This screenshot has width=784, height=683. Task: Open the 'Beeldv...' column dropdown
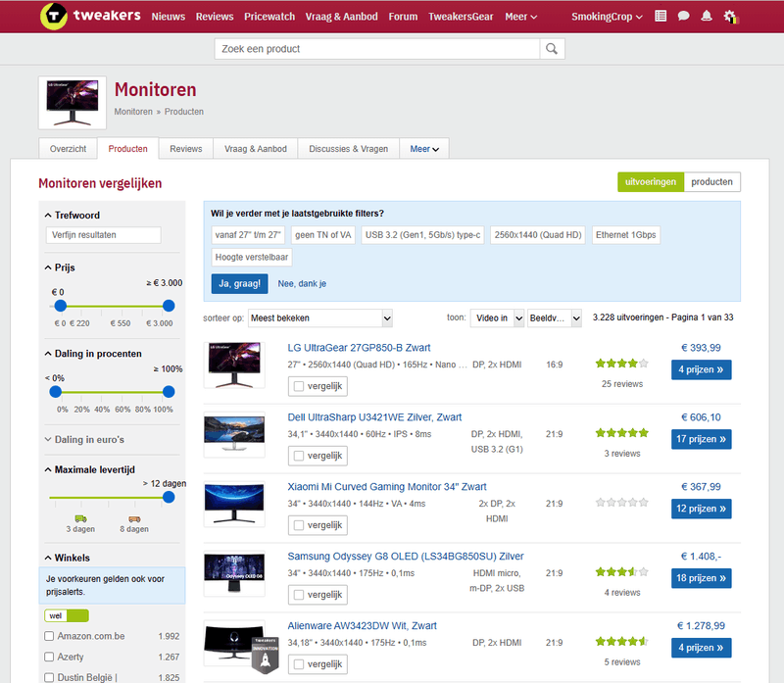click(x=555, y=318)
